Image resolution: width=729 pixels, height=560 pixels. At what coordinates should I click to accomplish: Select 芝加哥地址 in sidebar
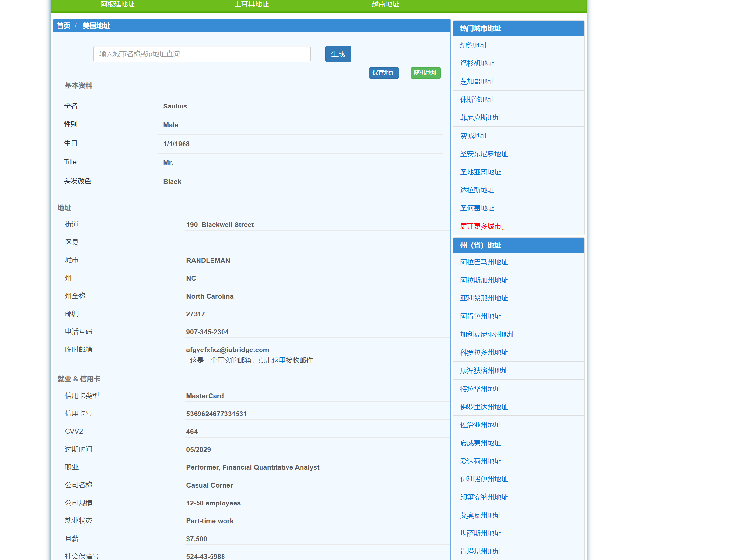(x=476, y=81)
